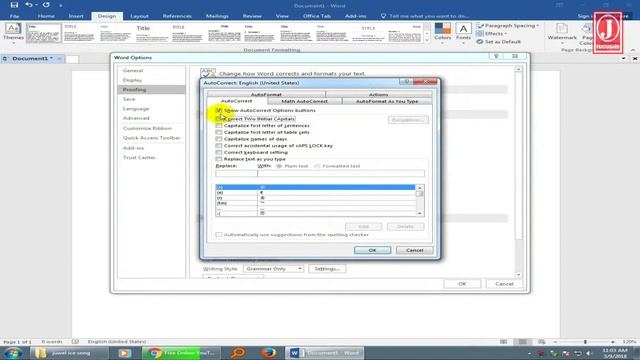
Task: Open the Layout ribbon tab
Action: point(139,16)
